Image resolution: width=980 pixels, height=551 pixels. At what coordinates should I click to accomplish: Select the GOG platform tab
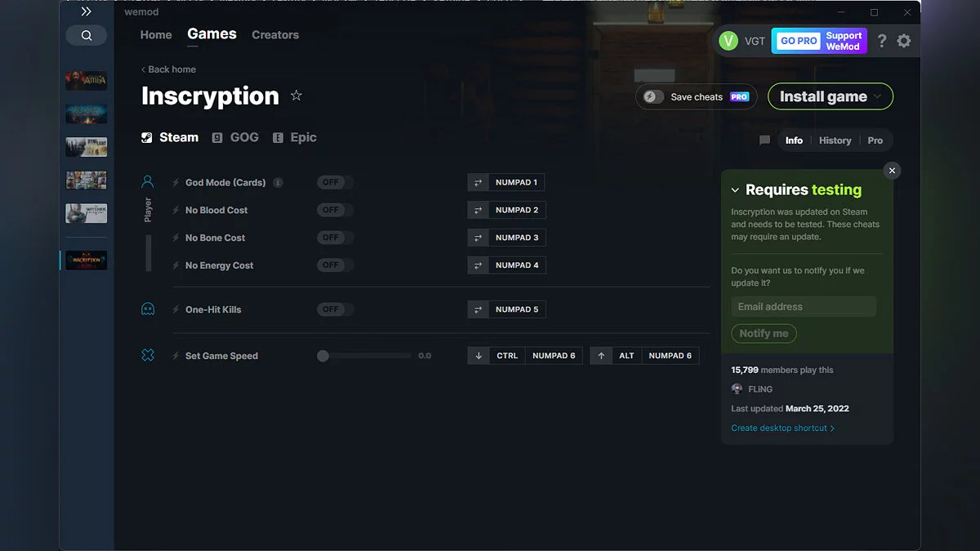pyautogui.click(x=235, y=137)
